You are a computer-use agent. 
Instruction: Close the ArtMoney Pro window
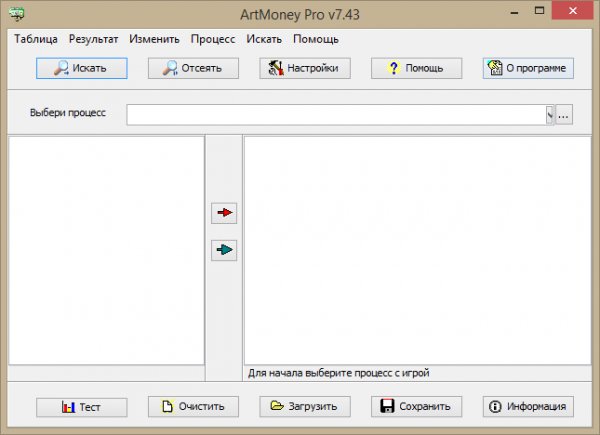pyautogui.click(x=573, y=11)
